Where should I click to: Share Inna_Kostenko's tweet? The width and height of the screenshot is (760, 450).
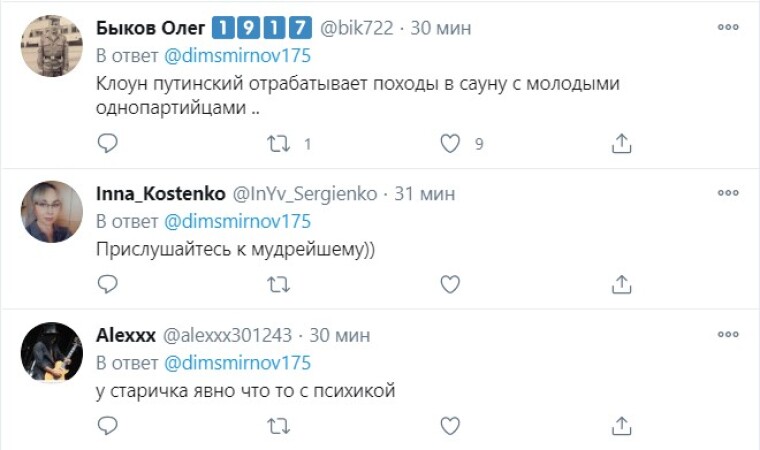click(621, 285)
